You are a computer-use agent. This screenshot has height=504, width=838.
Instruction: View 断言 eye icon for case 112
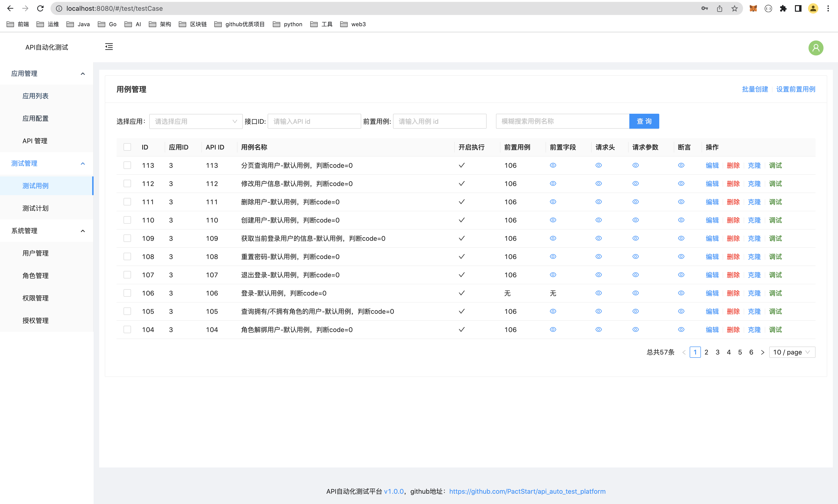coord(681,184)
